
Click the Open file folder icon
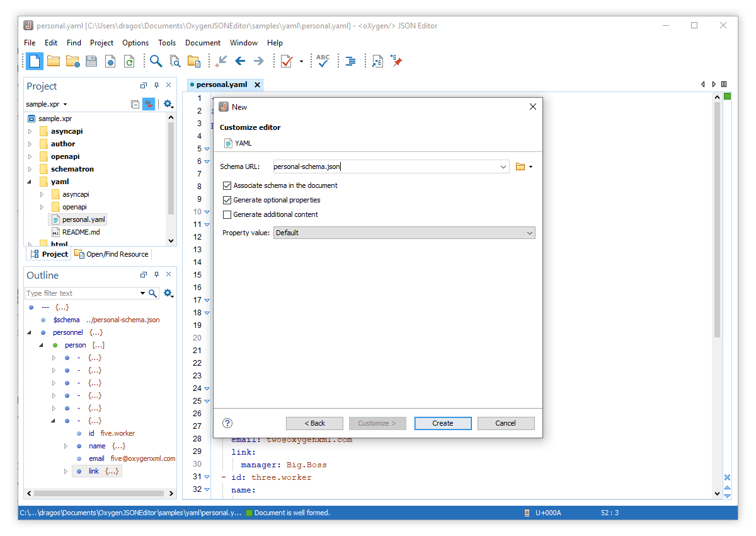pyautogui.click(x=54, y=61)
